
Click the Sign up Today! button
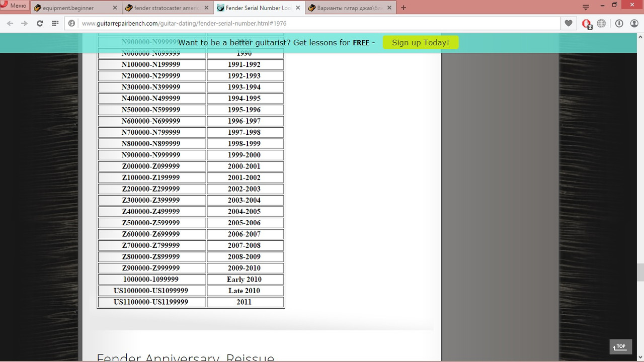pyautogui.click(x=421, y=42)
